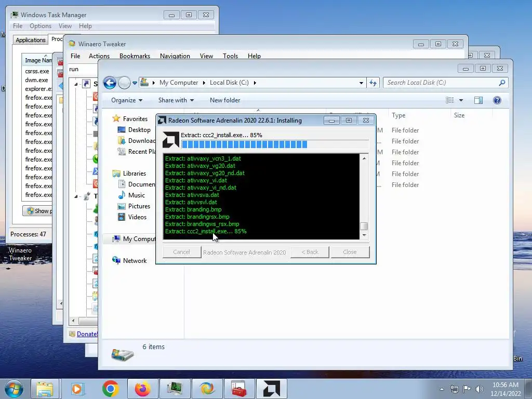
Task: Launch Windows Media Player from taskbar
Action: coord(77,389)
